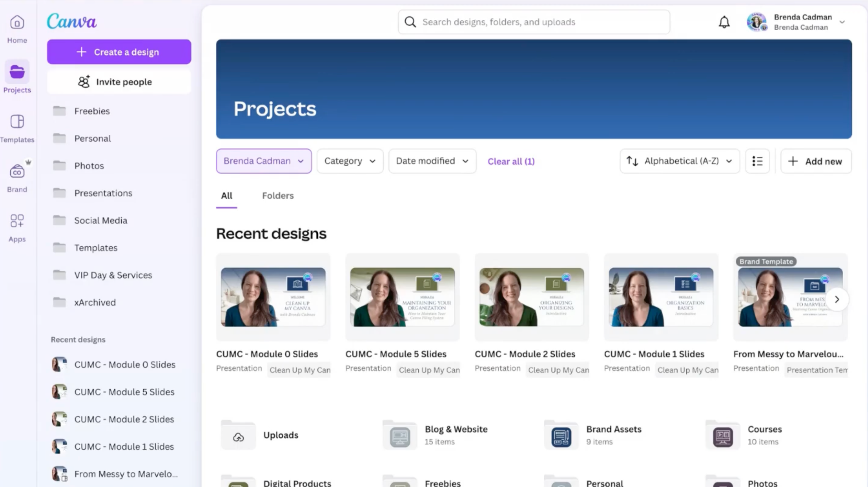Open Presentations folder in sidebar

[x=119, y=193]
